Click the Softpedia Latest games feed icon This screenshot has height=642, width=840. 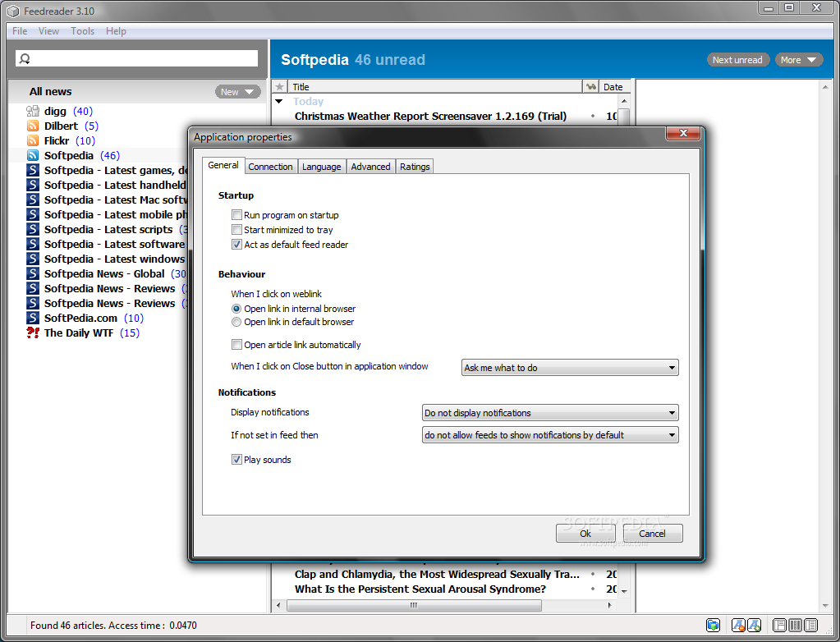pos(33,170)
